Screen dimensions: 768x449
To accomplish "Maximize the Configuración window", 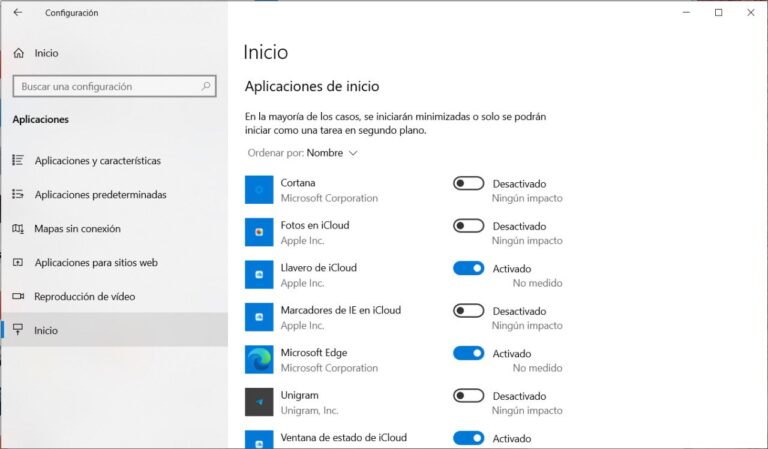I will pos(719,13).
